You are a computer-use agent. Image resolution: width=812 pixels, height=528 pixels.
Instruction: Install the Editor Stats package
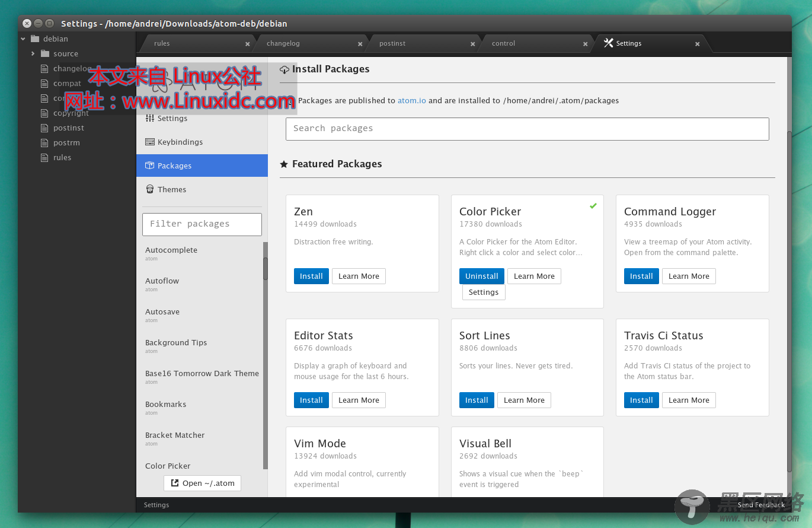click(x=311, y=400)
